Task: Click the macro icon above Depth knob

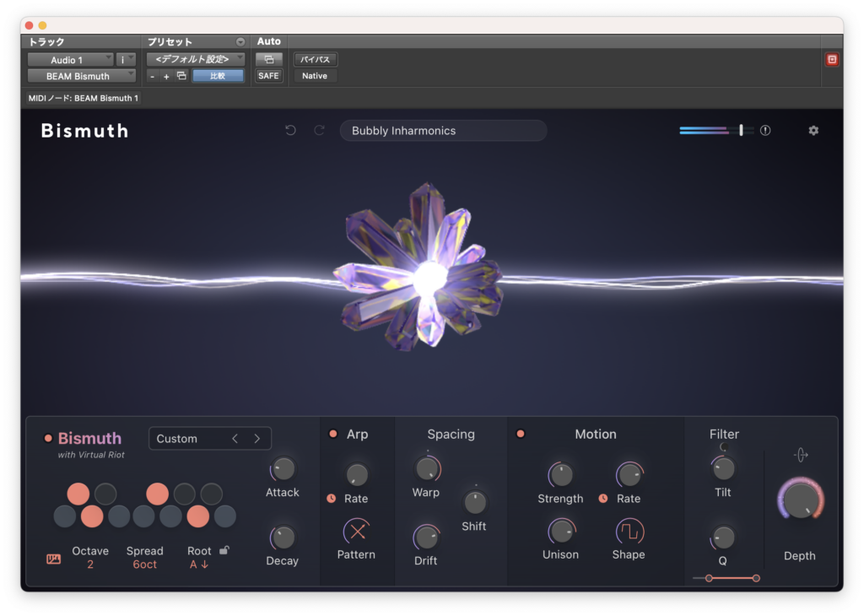Action: pos(801,455)
